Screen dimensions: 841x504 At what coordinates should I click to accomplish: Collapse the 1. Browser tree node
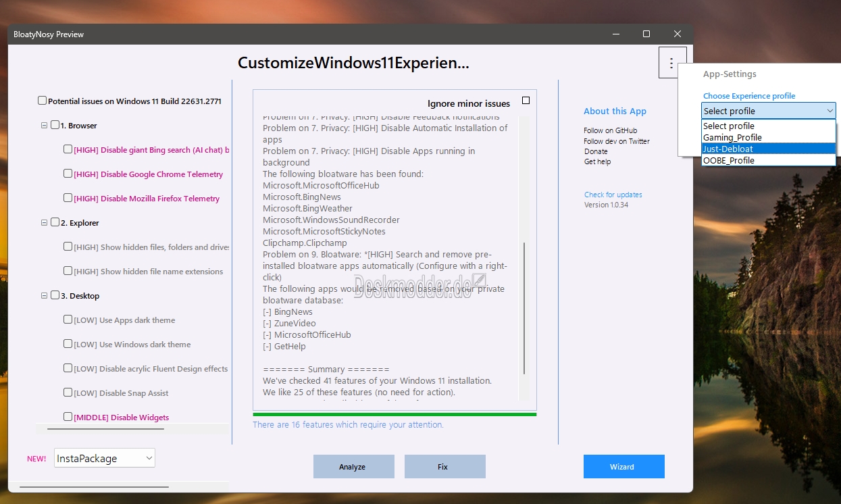coord(44,125)
